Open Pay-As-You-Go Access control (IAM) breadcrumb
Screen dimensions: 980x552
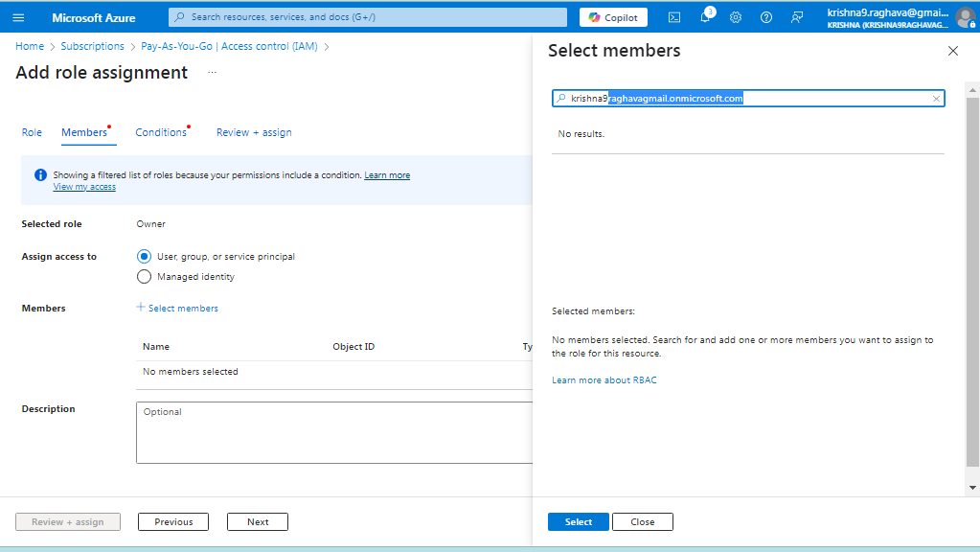[x=229, y=46]
